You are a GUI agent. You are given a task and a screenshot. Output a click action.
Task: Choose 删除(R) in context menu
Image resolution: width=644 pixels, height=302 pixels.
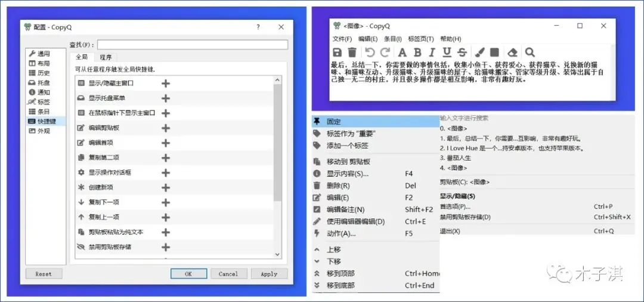376,186
